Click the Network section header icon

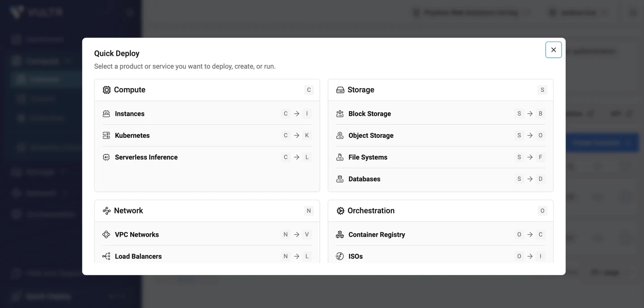tap(106, 211)
